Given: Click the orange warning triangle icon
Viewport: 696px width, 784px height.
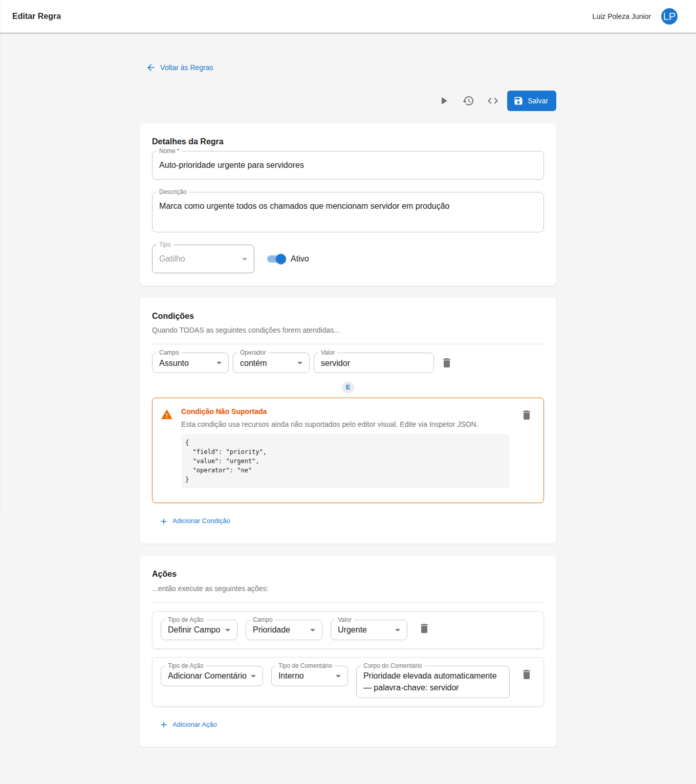Looking at the screenshot, I should 167,415.
